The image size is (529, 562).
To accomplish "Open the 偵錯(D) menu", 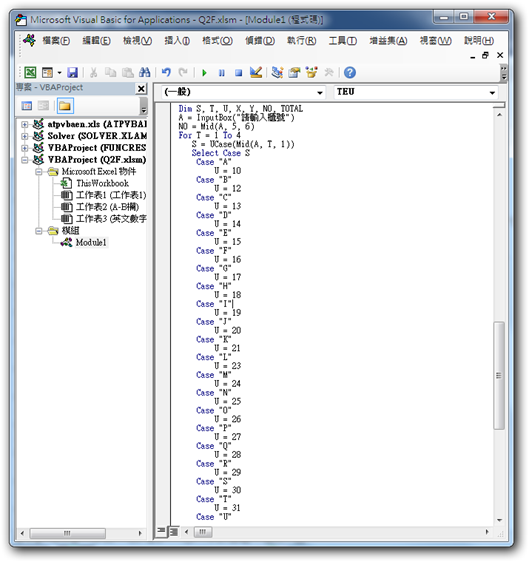I will [x=260, y=41].
